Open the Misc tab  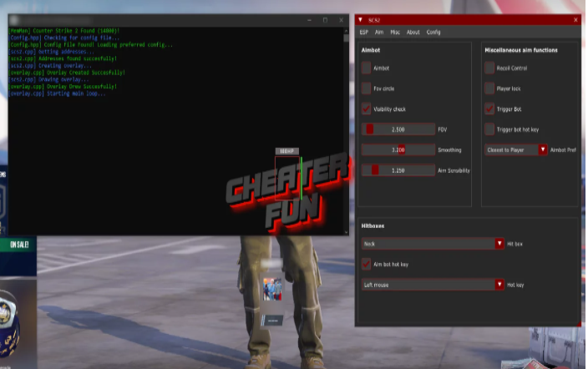[395, 33]
